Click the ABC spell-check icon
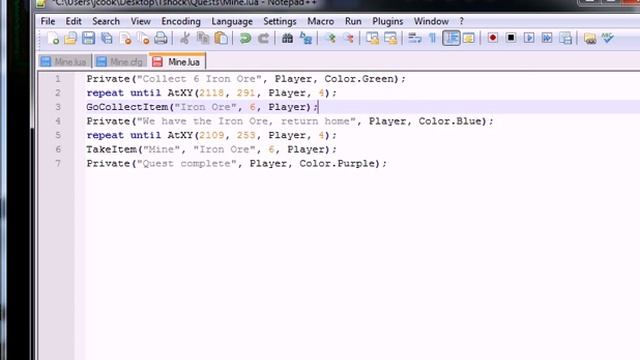Viewport: 640px width, 360px height. tap(608, 38)
